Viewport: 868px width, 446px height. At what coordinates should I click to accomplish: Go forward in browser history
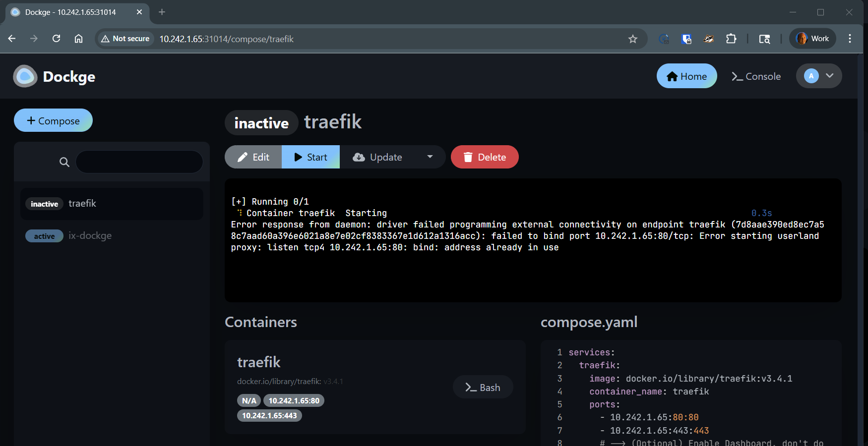34,39
